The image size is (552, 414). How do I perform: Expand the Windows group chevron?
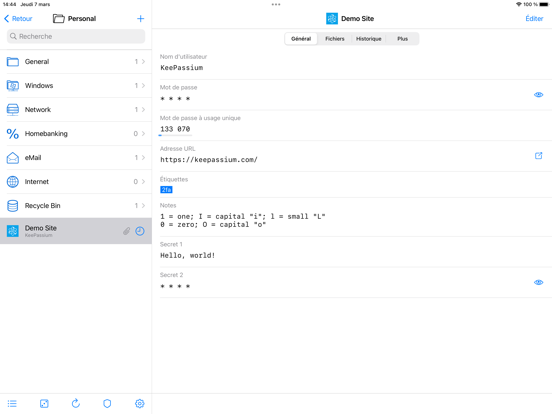(x=143, y=86)
